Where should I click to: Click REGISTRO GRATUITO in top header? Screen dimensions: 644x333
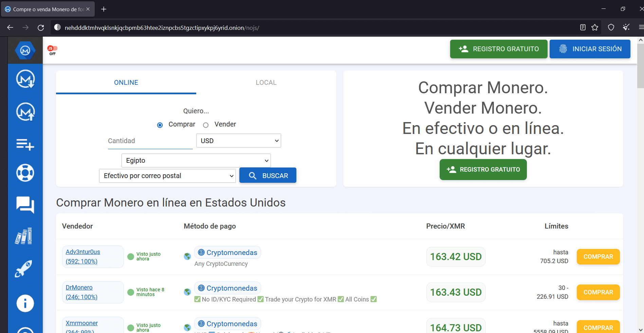pyautogui.click(x=499, y=49)
